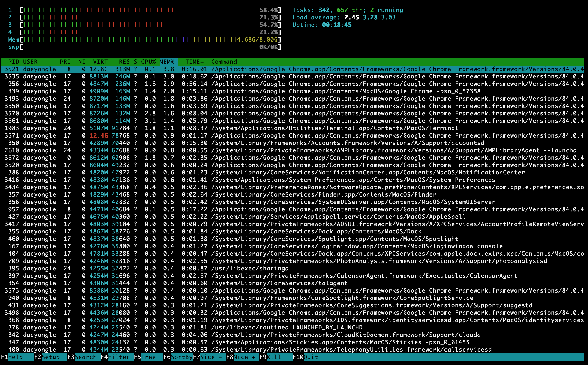Sort by CPU% column header
This screenshot has height=365, width=588.
tap(148, 62)
